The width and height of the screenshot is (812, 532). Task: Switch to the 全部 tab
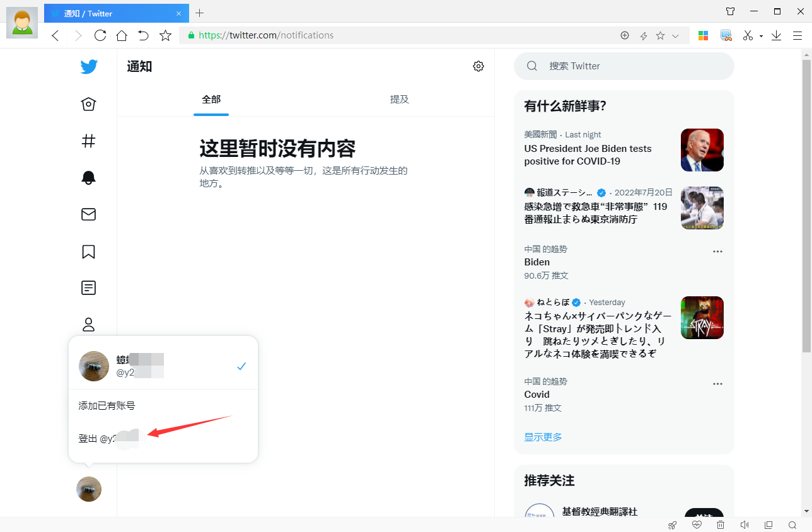(211, 99)
